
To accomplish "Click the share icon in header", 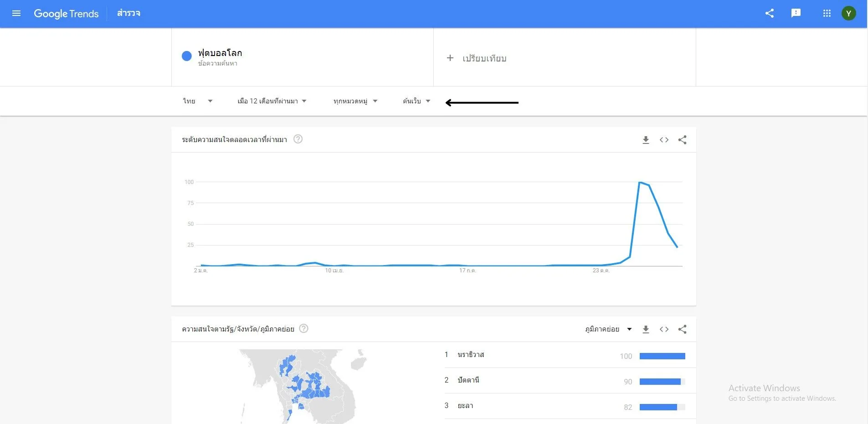I will click(770, 13).
